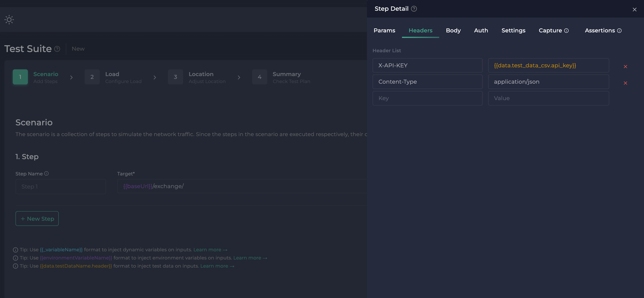Open help icon beside Step Detail title
The height and width of the screenshot is (298, 644).
point(414,9)
